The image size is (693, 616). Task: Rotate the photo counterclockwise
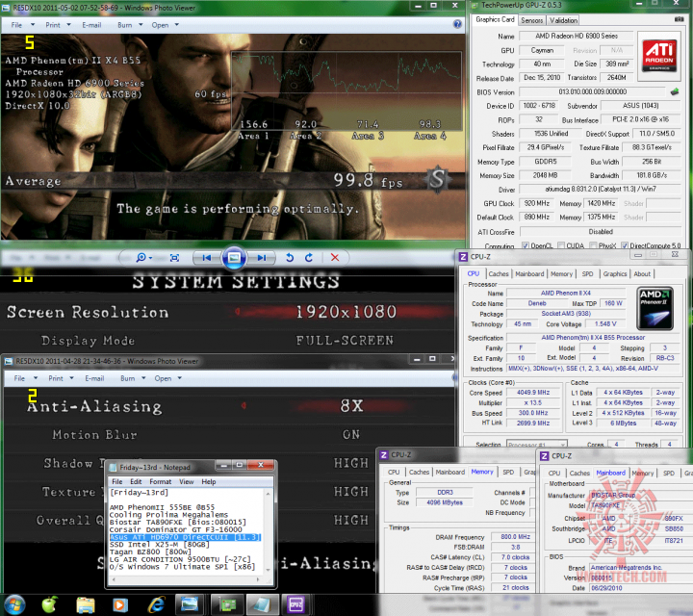(x=290, y=258)
